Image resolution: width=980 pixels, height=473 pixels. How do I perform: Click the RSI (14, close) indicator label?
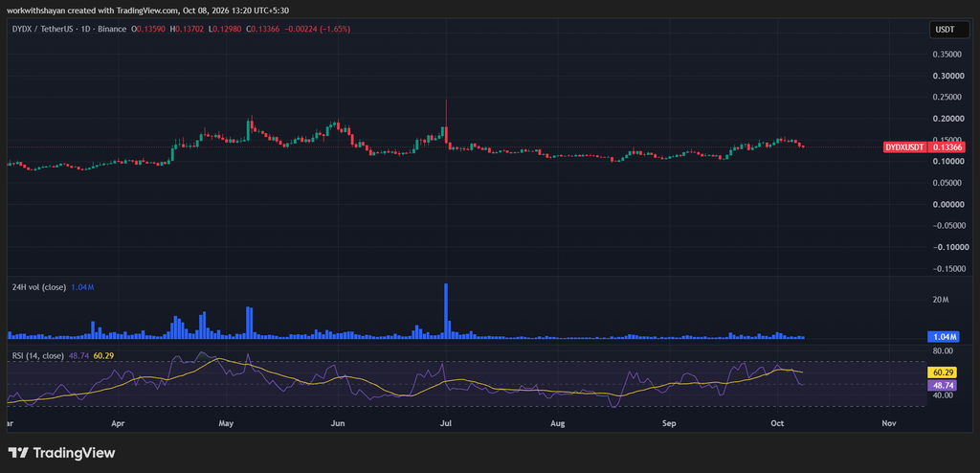(38, 355)
